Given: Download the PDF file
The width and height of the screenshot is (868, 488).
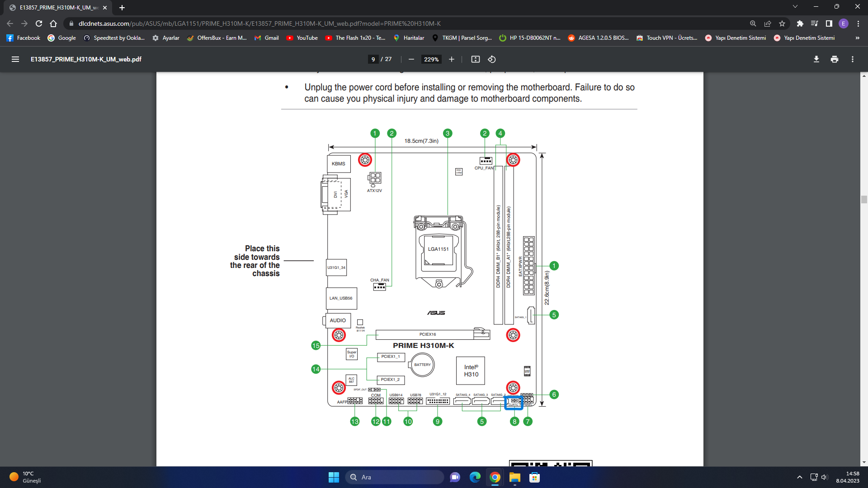Looking at the screenshot, I should click(816, 59).
